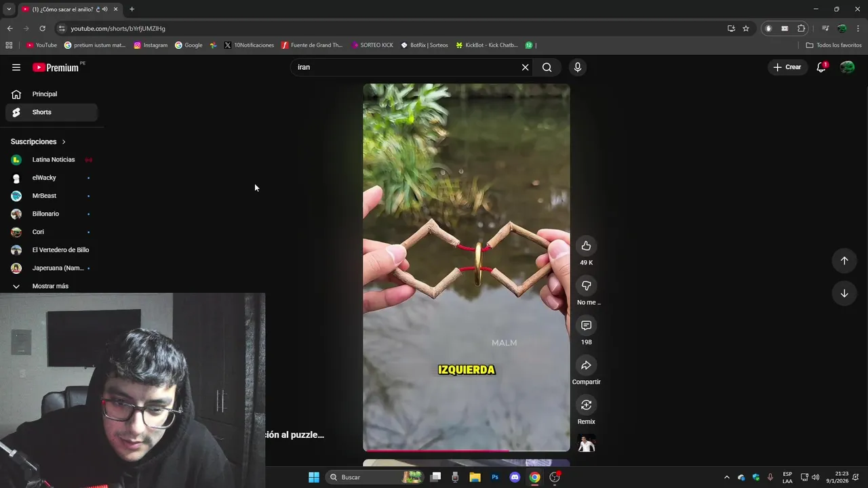View site information icon in address bar
The height and width of the screenshot is (488, 868).
pos(62,28)
